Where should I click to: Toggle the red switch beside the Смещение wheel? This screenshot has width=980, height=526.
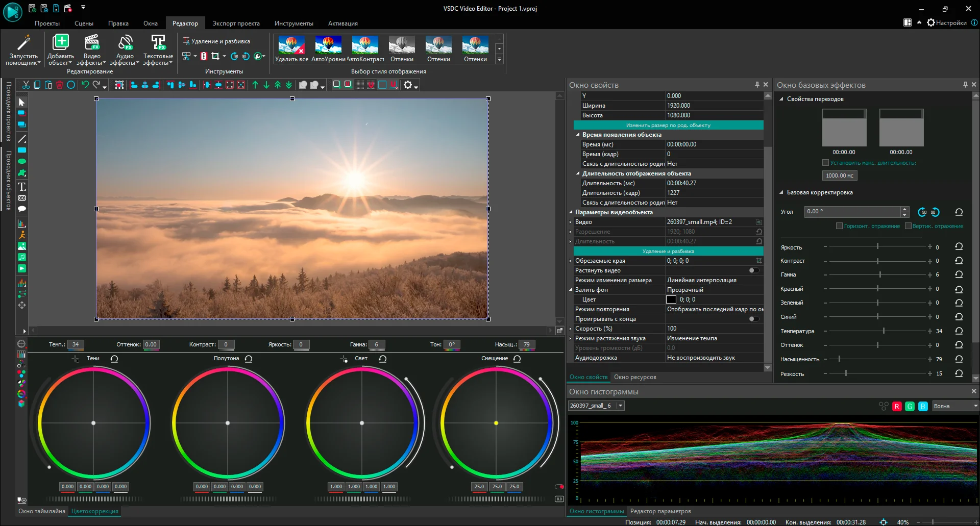tap(559, 487)
